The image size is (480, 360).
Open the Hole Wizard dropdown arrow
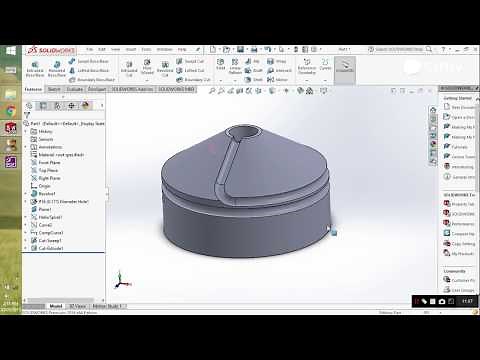coord(147,80)
